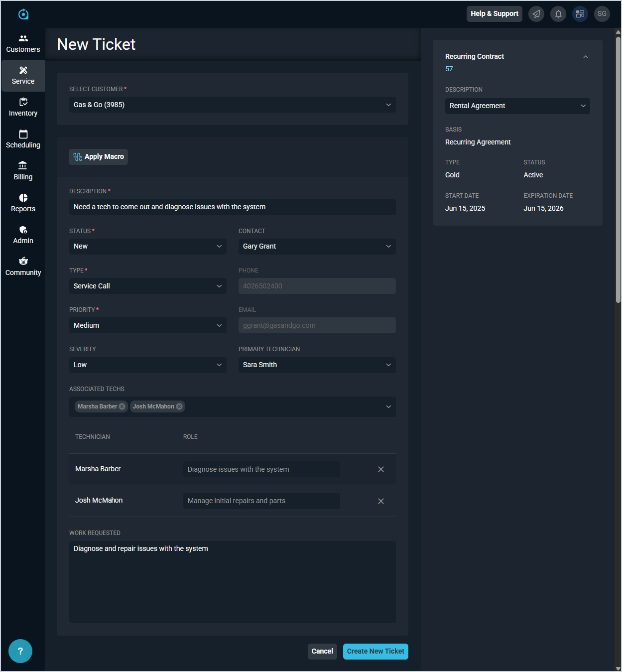
Task: Click 'Josh McMahon' name in technician table
Action: (99, 500)
